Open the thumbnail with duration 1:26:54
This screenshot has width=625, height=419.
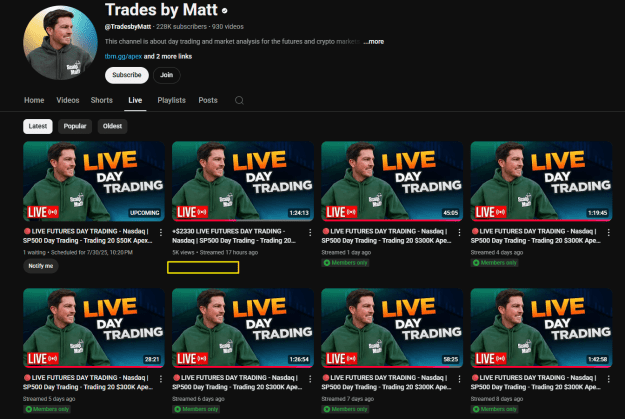tap(243, 328)
